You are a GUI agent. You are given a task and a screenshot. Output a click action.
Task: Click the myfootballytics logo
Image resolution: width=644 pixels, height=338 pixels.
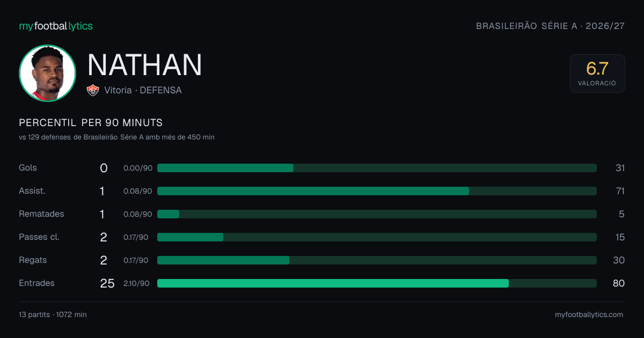tap(56, 26)
